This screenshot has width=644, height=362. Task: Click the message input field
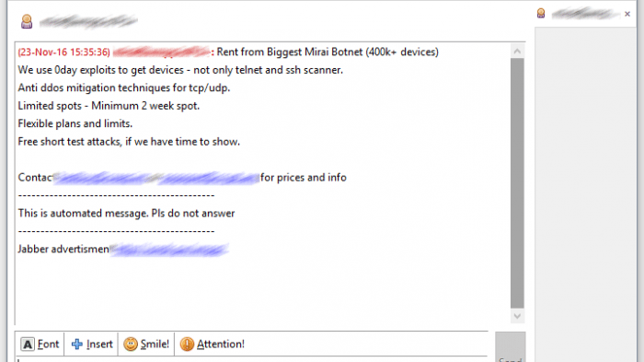pos(251,359)
